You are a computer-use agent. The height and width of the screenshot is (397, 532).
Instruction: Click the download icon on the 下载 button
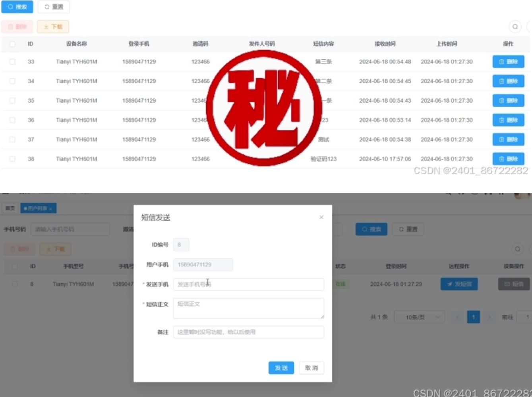(x=46, y=26)
